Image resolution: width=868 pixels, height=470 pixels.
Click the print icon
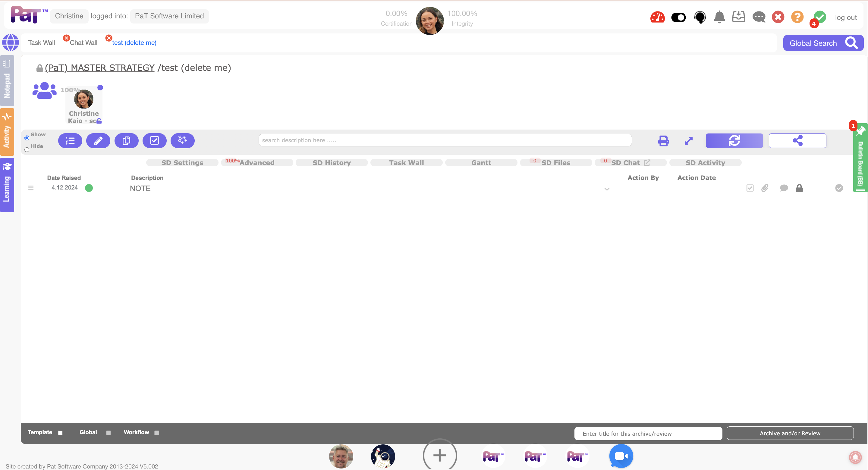[663, 140]
